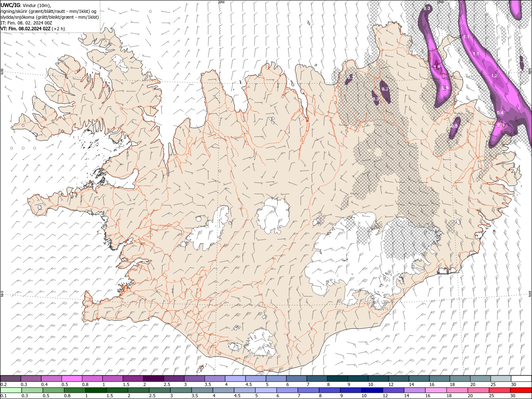Click the 20W longitude label
This screenshot has width=532, height=399.
click(x=221, y=2)
